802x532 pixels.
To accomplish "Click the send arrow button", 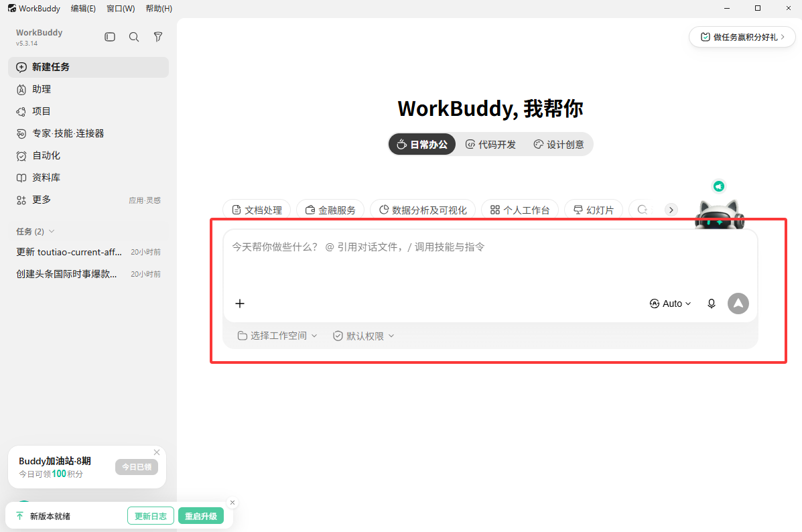I will [738, 304].
